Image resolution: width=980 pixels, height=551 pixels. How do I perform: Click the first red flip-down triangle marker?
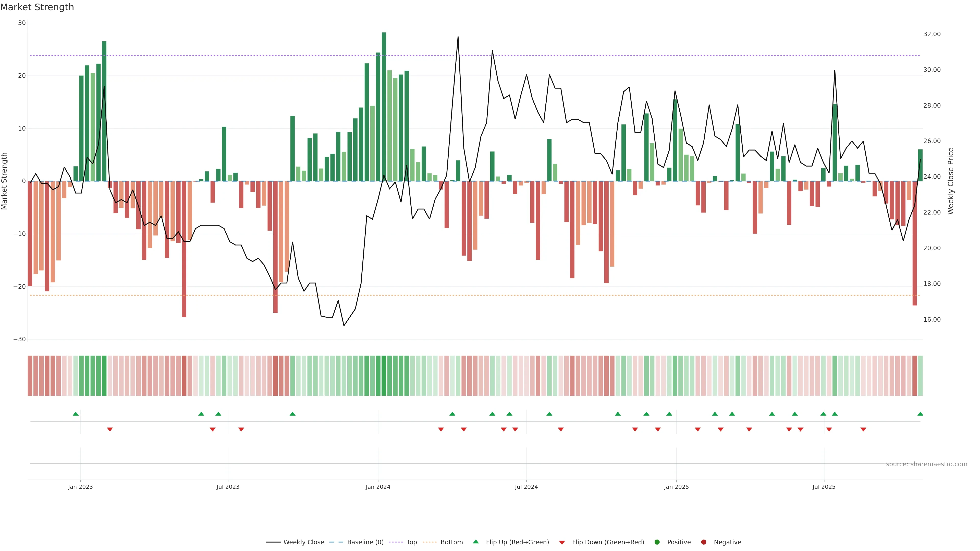(x=110, y=429)
